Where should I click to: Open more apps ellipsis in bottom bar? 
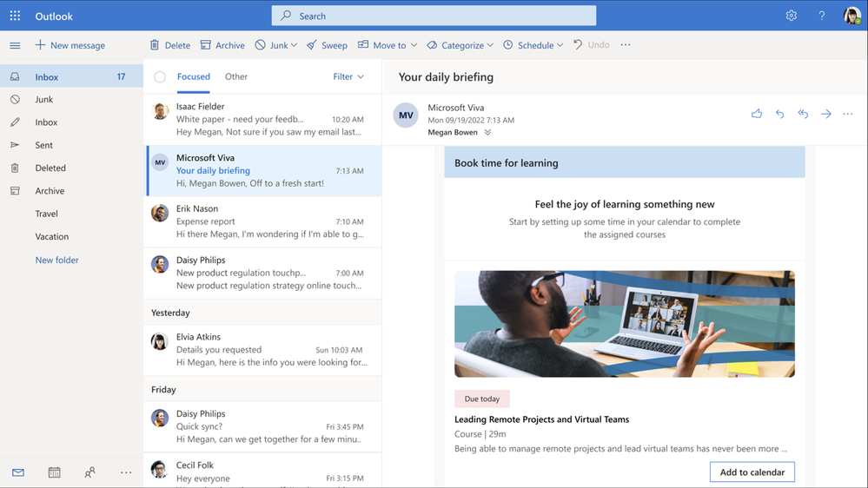tap(126, 472)
